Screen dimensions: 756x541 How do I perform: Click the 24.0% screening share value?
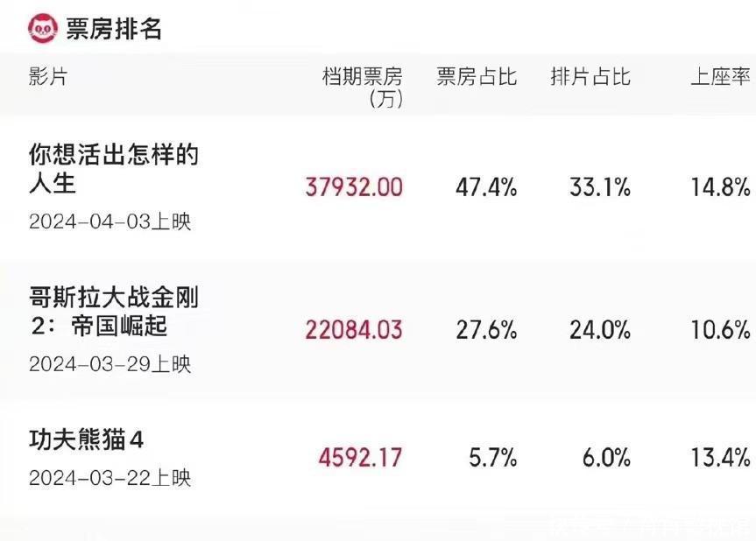pyautogui.click(x=599, y=329)
